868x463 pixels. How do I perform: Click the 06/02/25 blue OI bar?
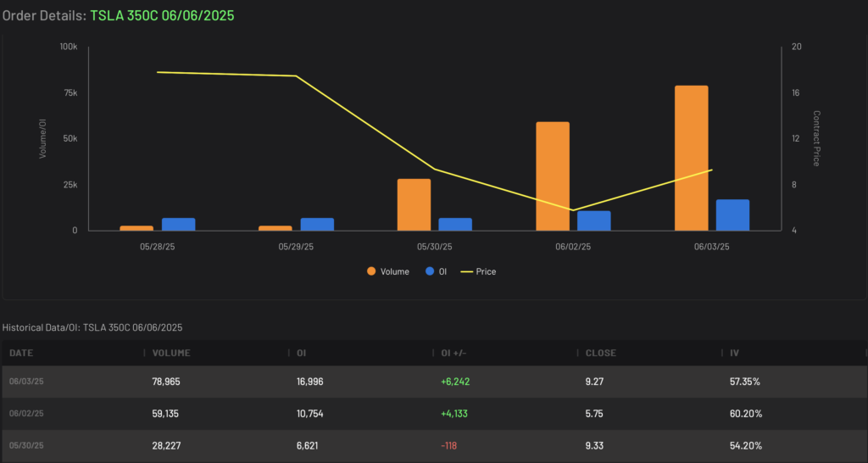coord(594,220)
